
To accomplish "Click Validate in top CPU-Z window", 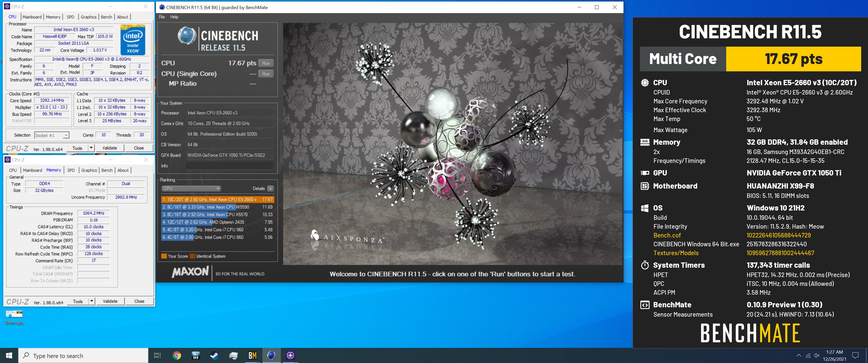I will [110, 148].
